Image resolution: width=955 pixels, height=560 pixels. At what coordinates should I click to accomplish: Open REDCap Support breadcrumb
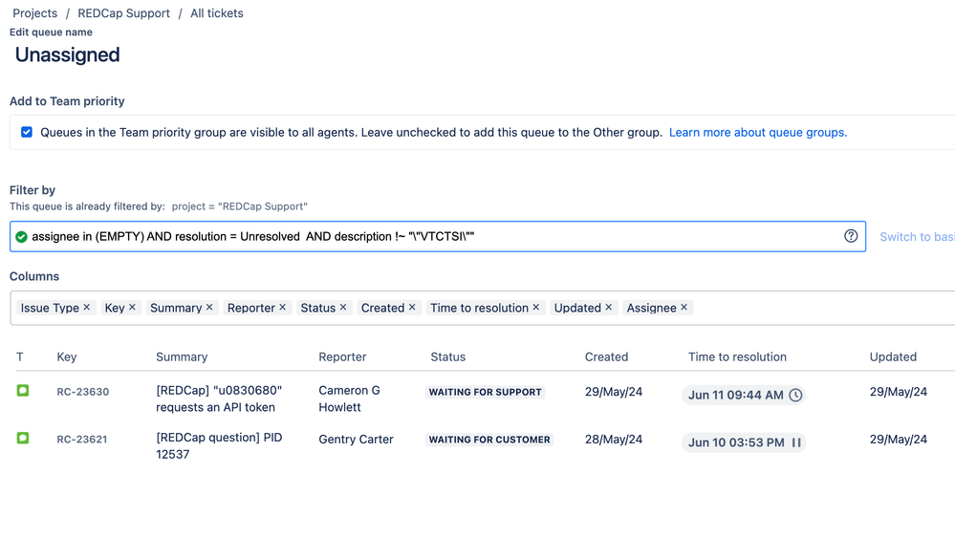click(123, 12)
